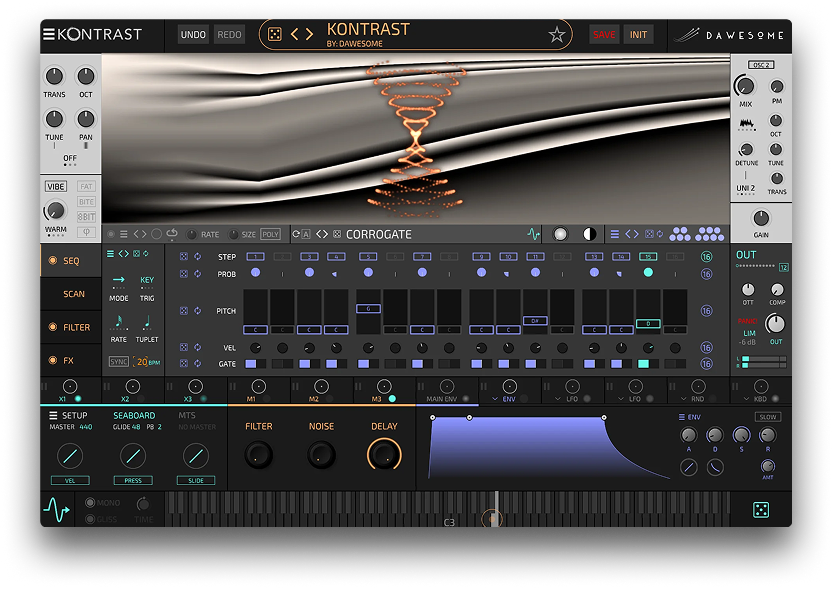Open the OSC 2 selector dropdown
The height and width of the screenshot is (589, 833).
pos(762,65)
